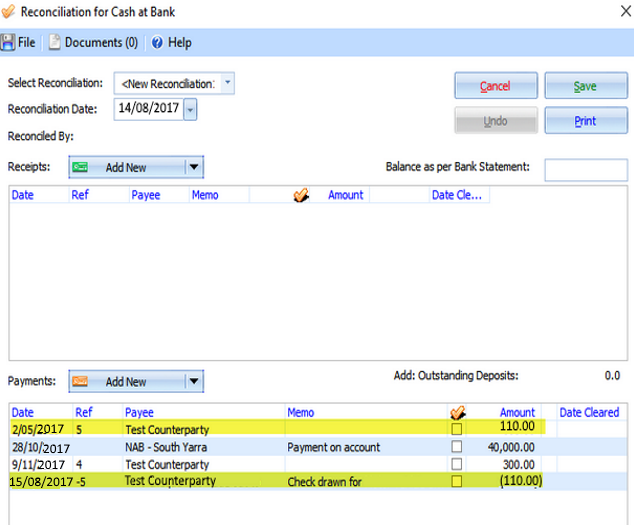The width and height of the screenshot is (634, 525).
Task: Click the Outstanding Deposits value 0.0
Action: tap(613, 376)
